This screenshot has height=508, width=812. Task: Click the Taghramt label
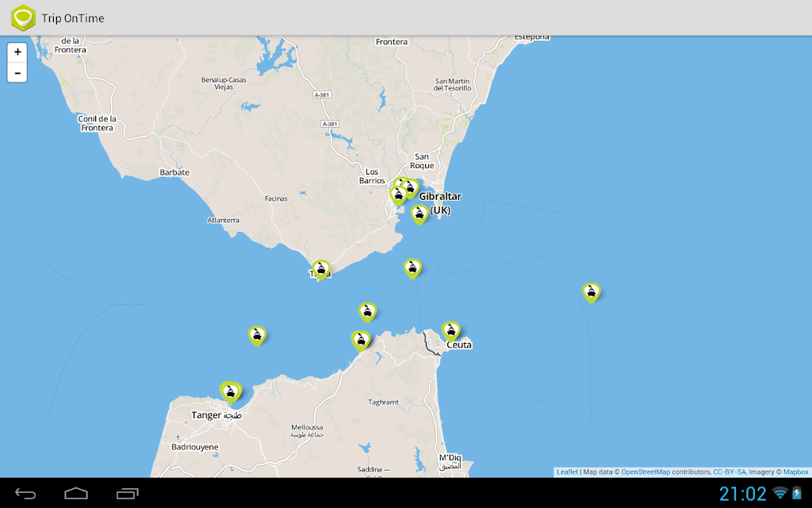pos(383,402)
